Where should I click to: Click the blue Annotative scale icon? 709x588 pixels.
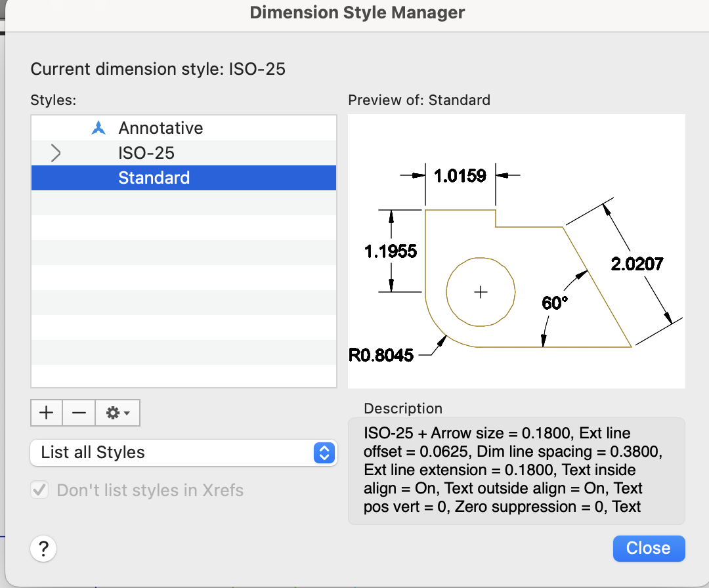[98, 128]
